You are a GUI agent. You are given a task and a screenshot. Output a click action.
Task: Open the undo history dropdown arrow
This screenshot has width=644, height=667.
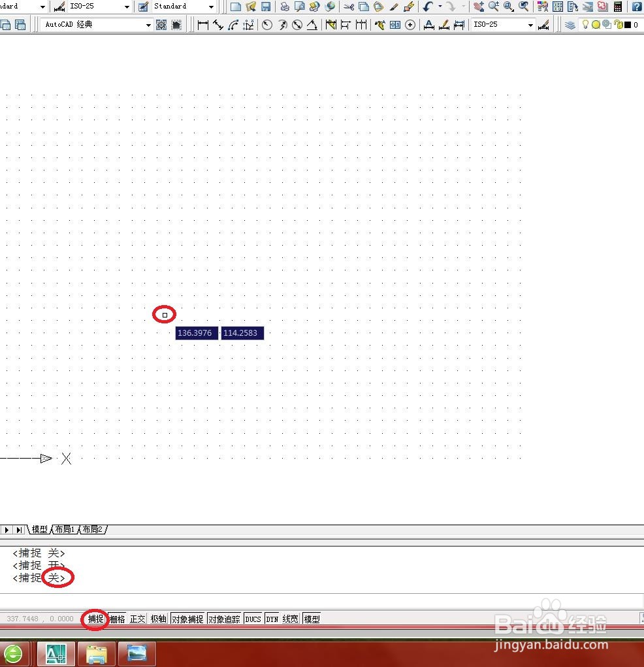pos(440,7)
